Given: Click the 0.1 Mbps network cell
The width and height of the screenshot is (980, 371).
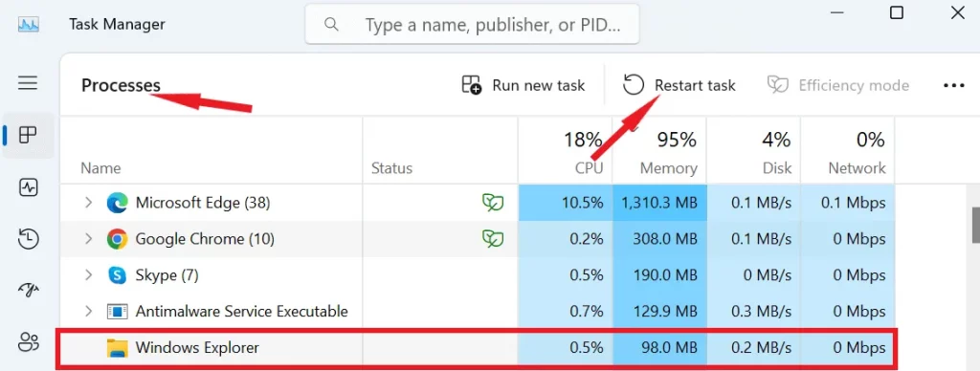Looking at the screenshot, I should (848, 203).
